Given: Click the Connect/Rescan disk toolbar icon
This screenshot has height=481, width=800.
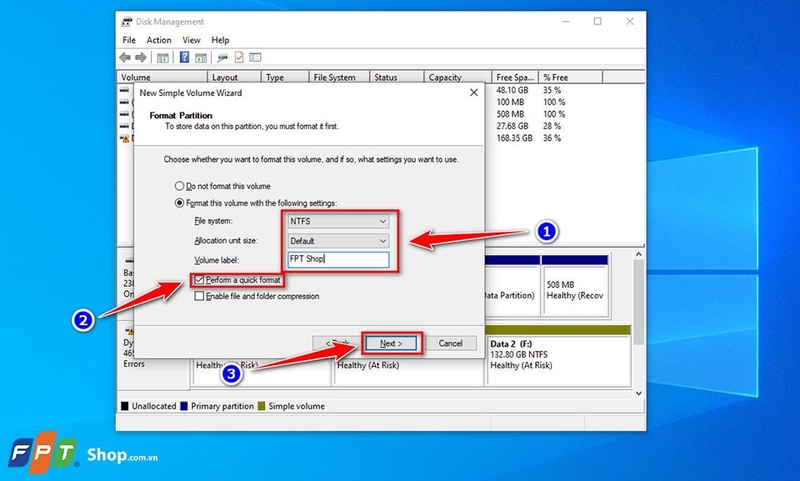Looking at the screenshot, I should 222,58.
